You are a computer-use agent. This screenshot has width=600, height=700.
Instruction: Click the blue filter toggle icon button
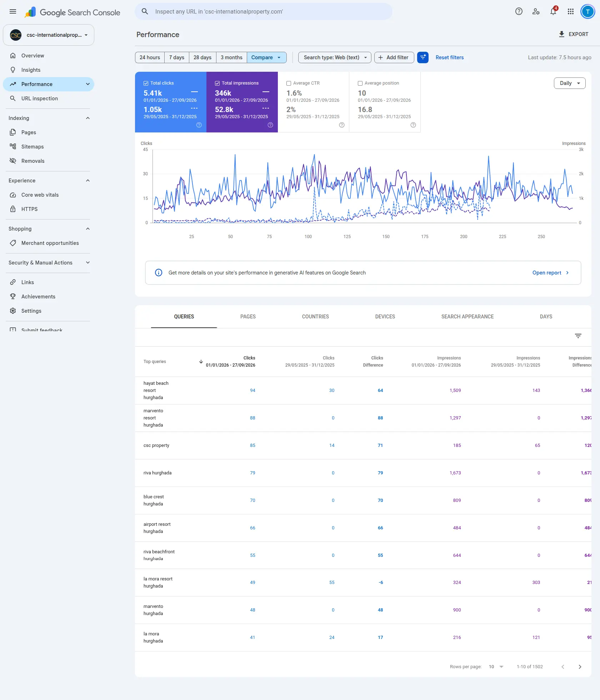(422, 57)
